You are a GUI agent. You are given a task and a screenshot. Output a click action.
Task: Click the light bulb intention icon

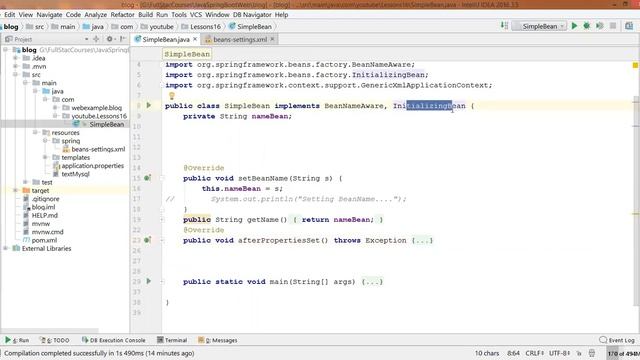click(172, 96)
